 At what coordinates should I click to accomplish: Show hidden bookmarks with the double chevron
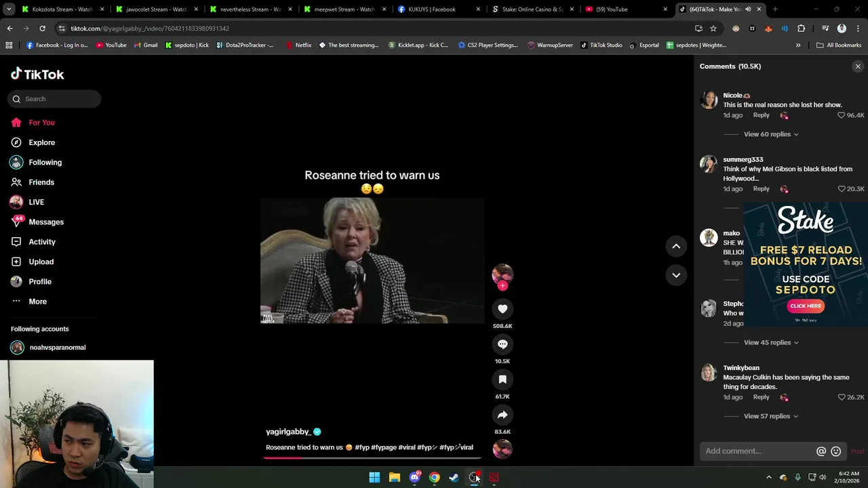[x=798, y=45]
